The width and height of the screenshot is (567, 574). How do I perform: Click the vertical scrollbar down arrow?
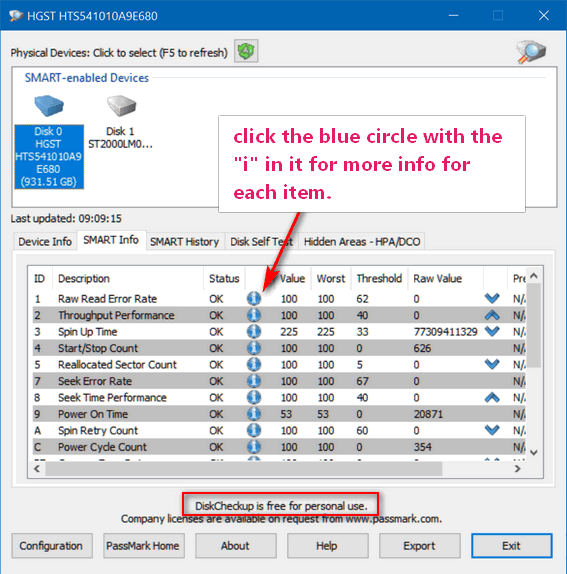click(534, 452)
